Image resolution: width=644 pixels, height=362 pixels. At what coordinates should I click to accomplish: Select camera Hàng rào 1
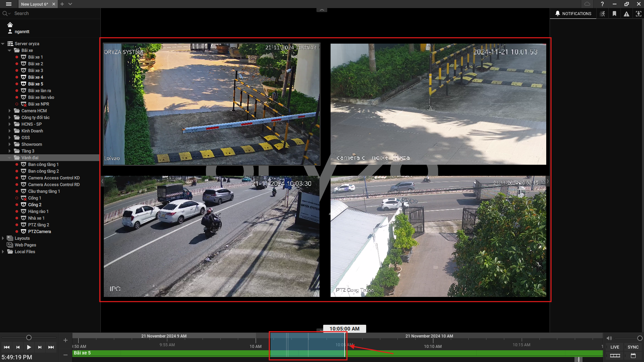click(38, 211)
